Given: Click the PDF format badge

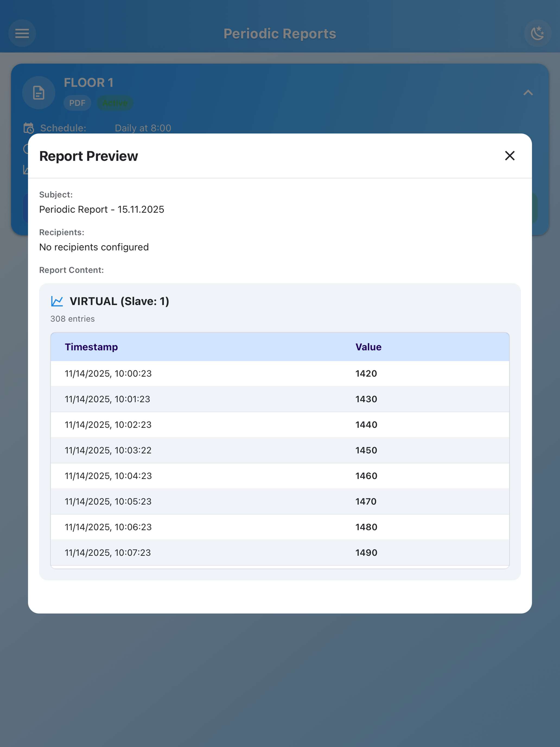Looking at the screenshot, I should pos(77,103).
